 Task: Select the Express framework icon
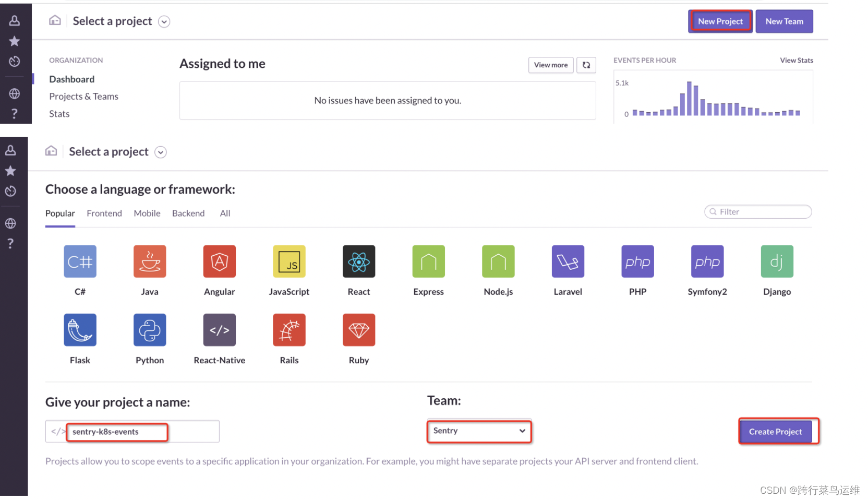(429, 261)
